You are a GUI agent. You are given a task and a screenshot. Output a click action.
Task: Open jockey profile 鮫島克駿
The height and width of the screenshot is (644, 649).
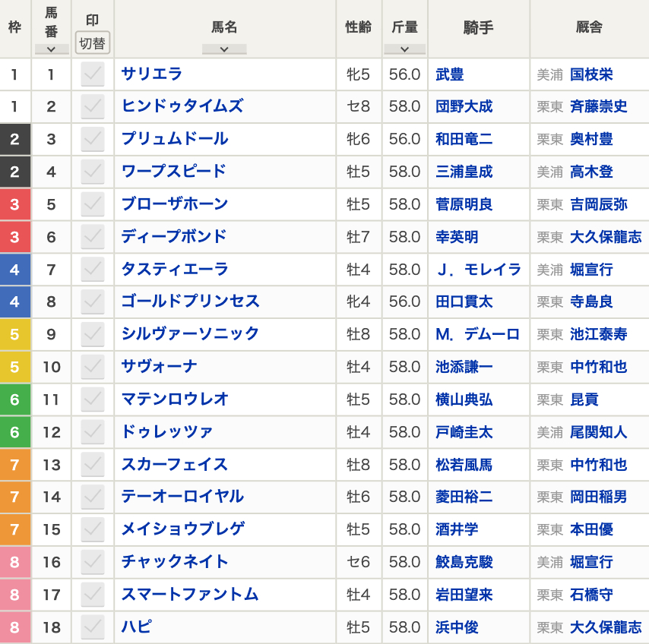pyautogui.click(x=464, y=562)
